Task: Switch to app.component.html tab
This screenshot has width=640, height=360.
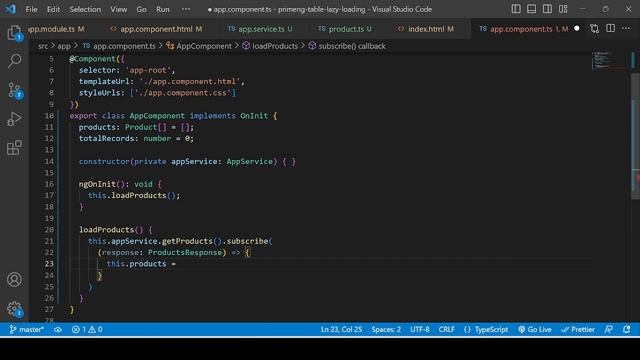Action: click(x=156, y=29)
